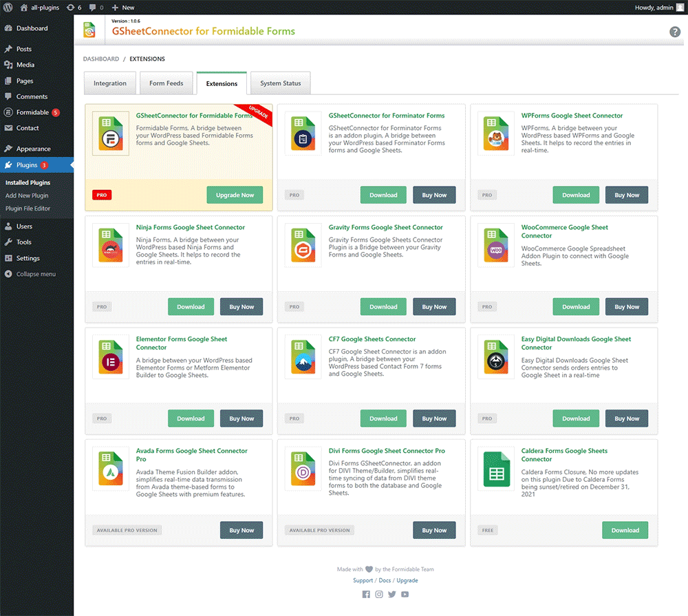Click the DASHBOARD breadcrumb link
Image resolution: width=688 pixels, height=616 pixels.
pyautogui.click(x=101, y=59)
